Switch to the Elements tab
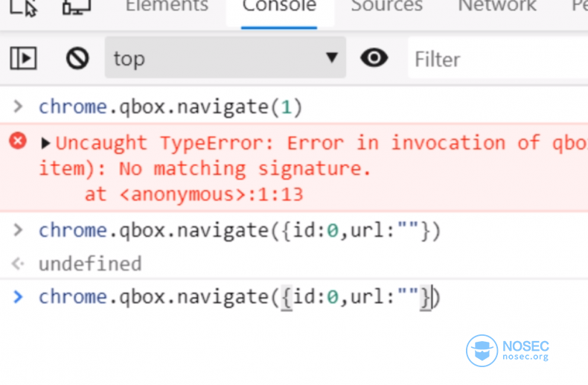Screen dimensions: 588x385 pos(167,7)
